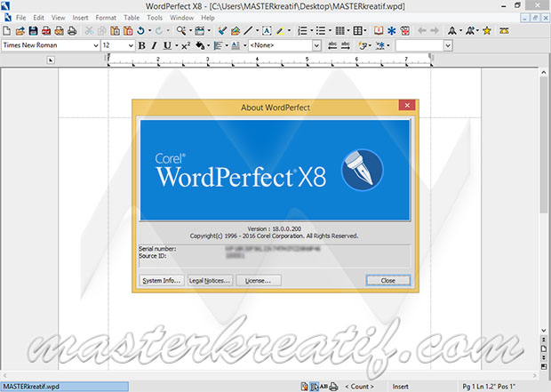Click the Undo arrow icon
The width and height of the screenshot is (551, 392).
(140, 31)
